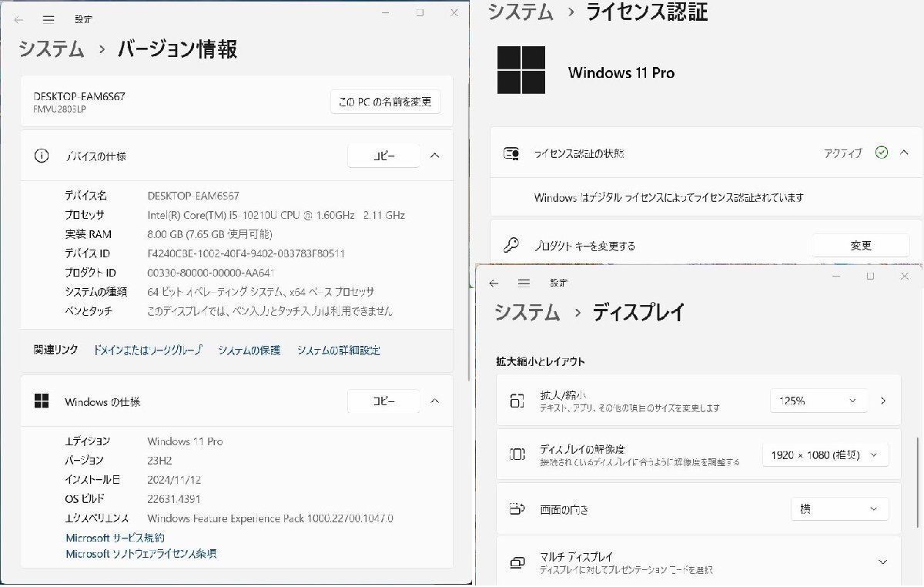Click the 画面の向き orientation icon
The height and width of the screenshot is (587, 924).
517,509
